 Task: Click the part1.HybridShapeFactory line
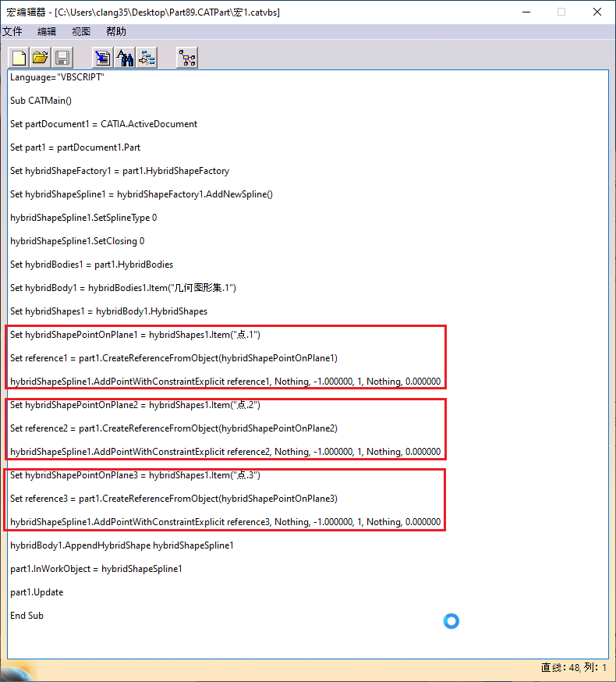(x=119, y=171)
